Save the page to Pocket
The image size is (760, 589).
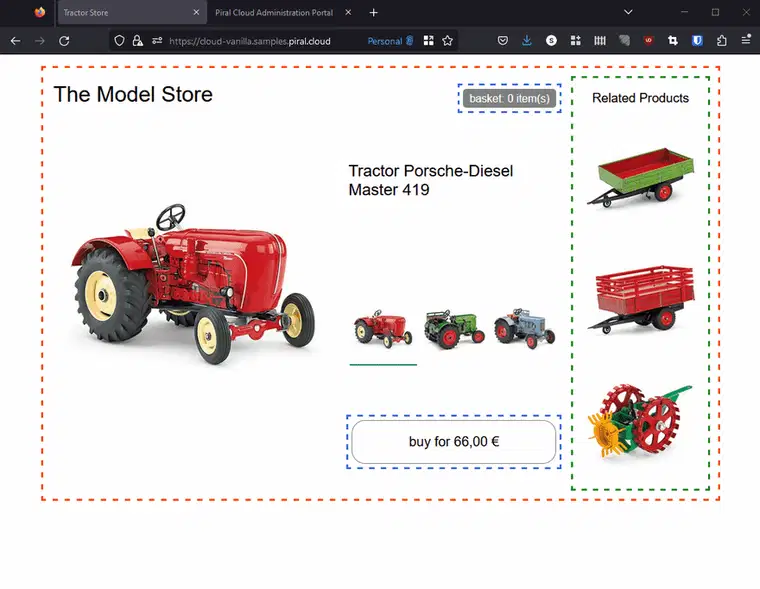pyautogui.click(x=503, y=41)
